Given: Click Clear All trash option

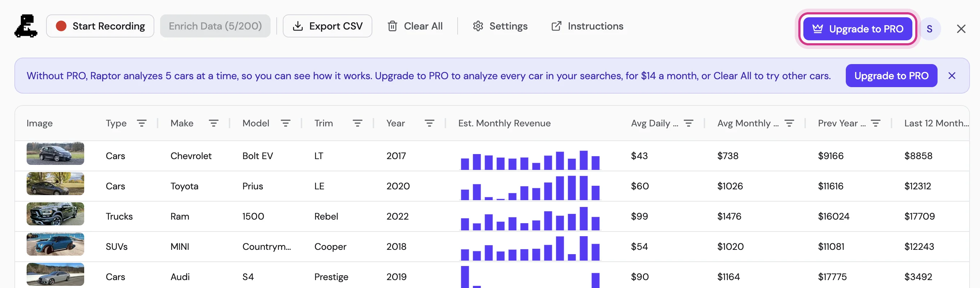Looking at the screenshot, I should point(415,26).
